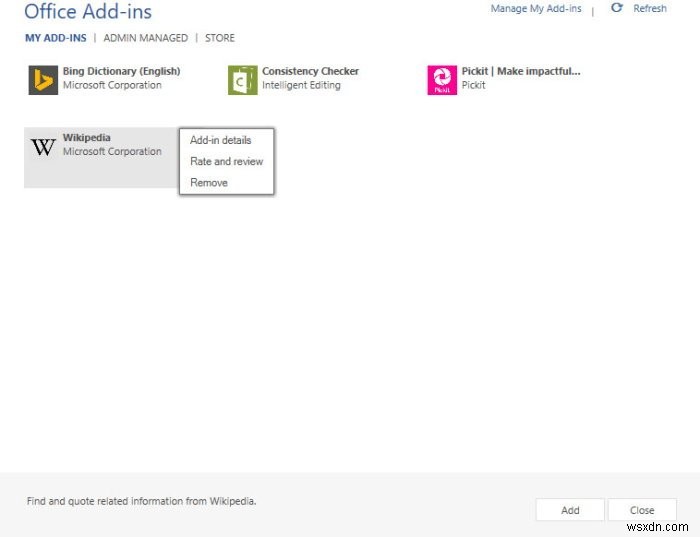Viewport: 700px width, 537px height.
Task: Open the Manage My Add-ins link
Action: coord(536,8)
